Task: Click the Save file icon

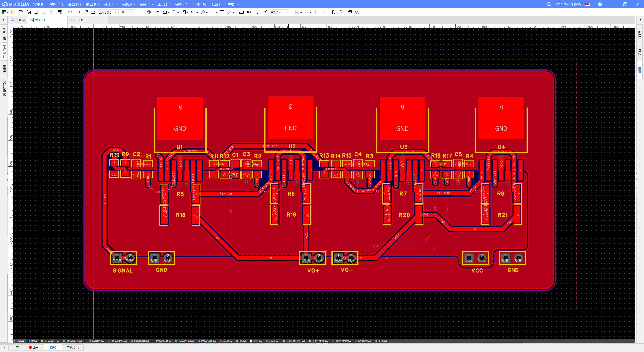Action: (x=21, y=12)
